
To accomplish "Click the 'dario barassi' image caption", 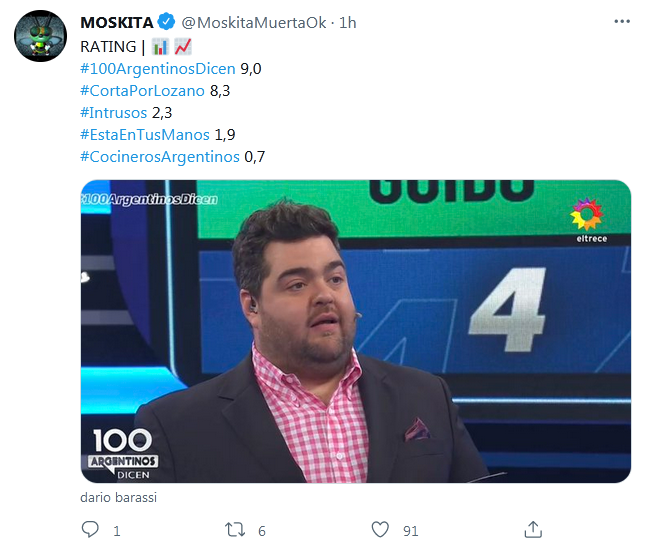I will 119,497.
